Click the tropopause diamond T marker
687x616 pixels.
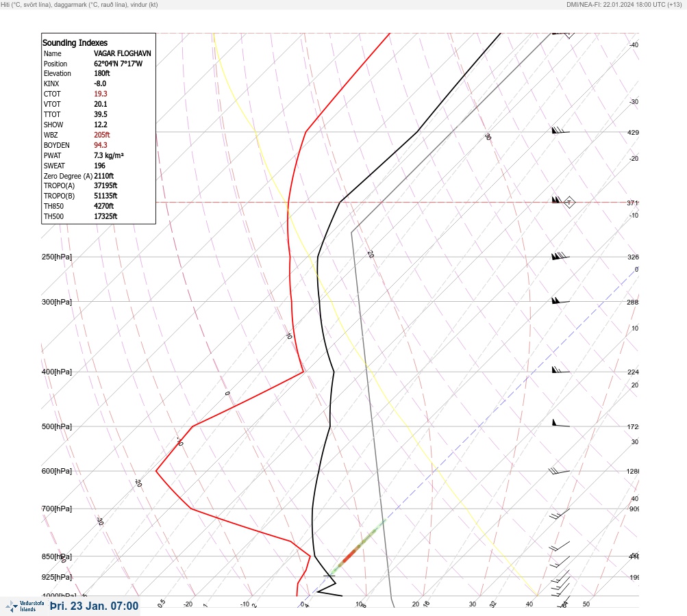[x=569, y=203]
